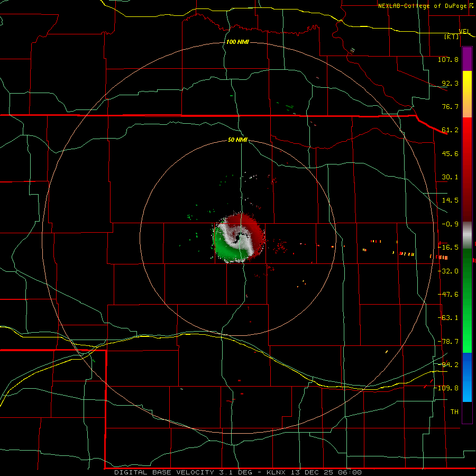Screen dimensions: 476x476
Task: Click the gray zero-velocity S-shaped band at radar center
Action: click(239, 237)
